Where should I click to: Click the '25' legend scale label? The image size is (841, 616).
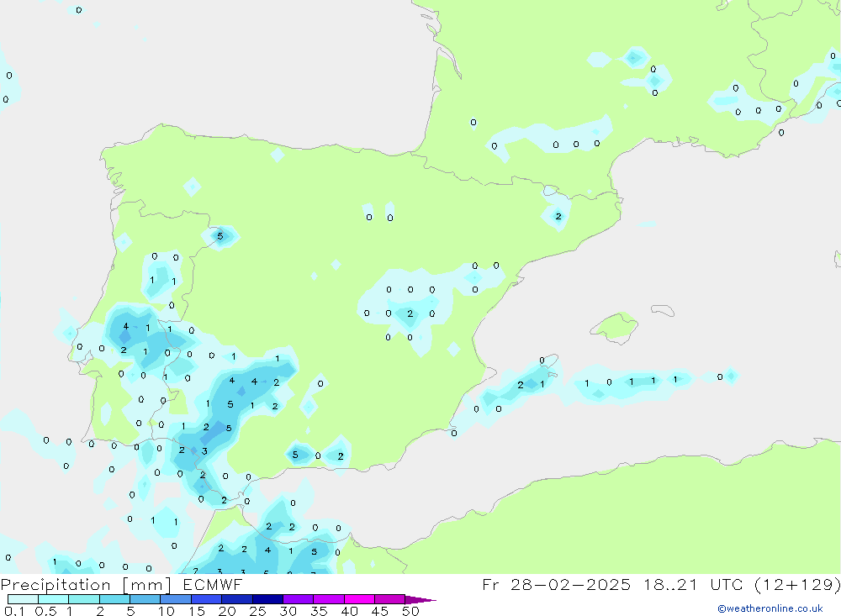pyautogui.click(x=258, y=611)
